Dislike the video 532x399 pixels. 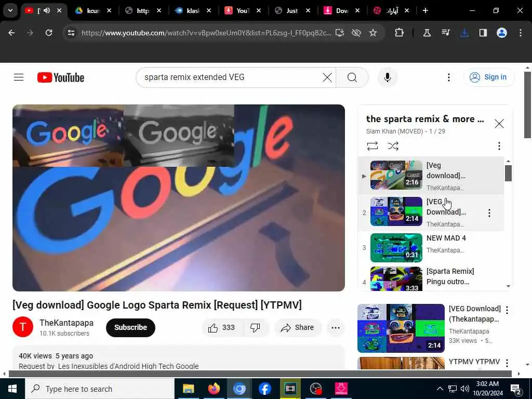pos(255,327)
